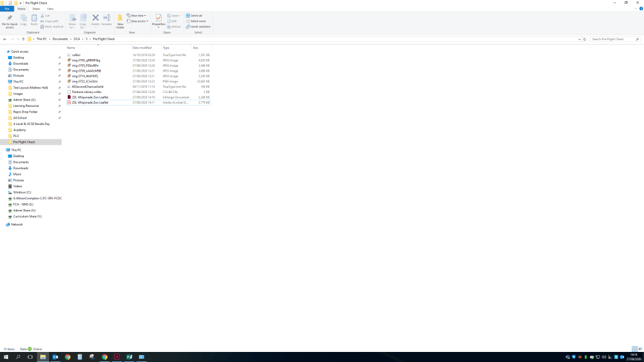This screenshot has height=362, width=644.
Task: Switch to the Share ribbon tab
Action: point(36,9)
